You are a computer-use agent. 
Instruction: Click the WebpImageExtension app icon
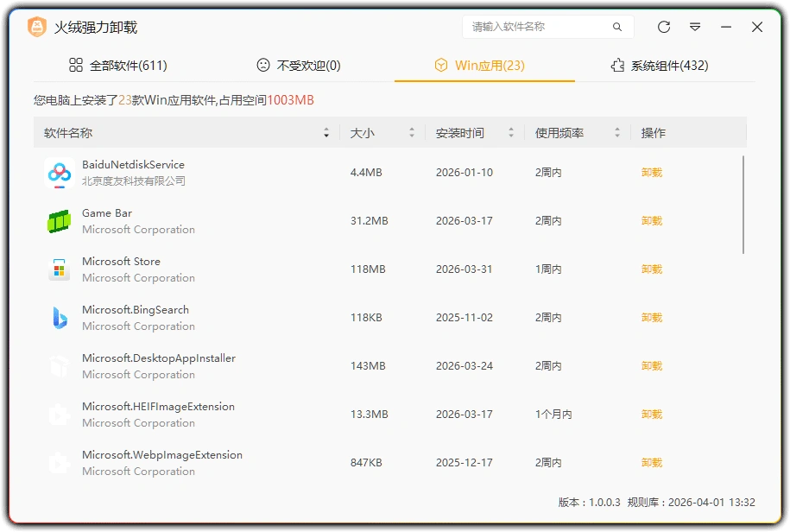click(x=58, y=462)
